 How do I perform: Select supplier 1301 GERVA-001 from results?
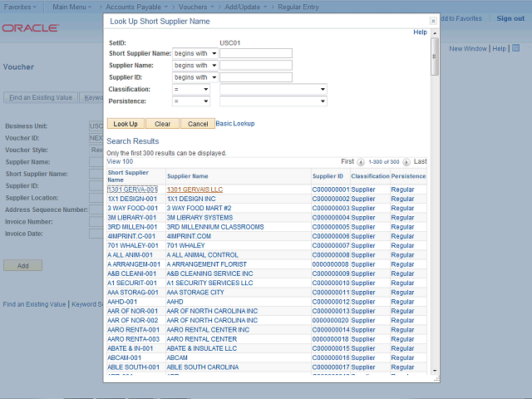tap(132, 190)
